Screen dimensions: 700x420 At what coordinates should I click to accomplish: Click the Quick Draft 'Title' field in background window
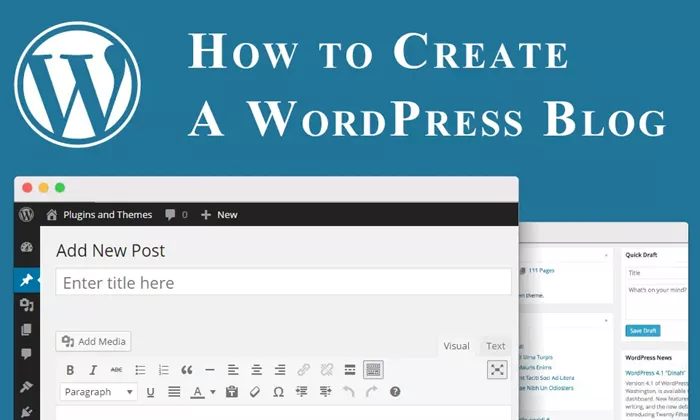(656, 273)
